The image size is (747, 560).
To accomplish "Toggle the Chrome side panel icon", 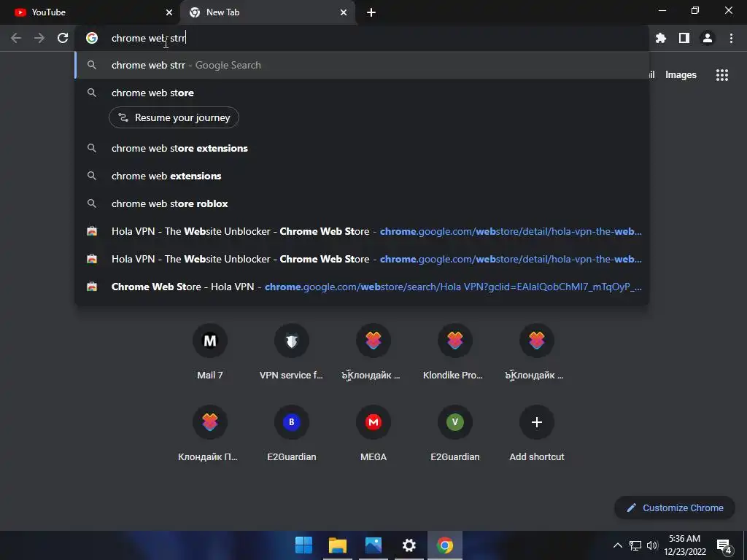I will (684, 38).
